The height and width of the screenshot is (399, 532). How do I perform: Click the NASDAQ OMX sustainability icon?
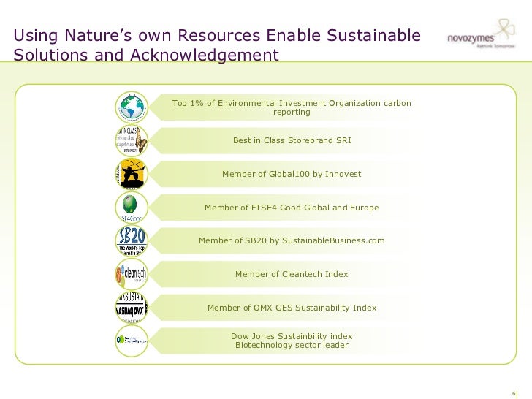tap(132, 308)
